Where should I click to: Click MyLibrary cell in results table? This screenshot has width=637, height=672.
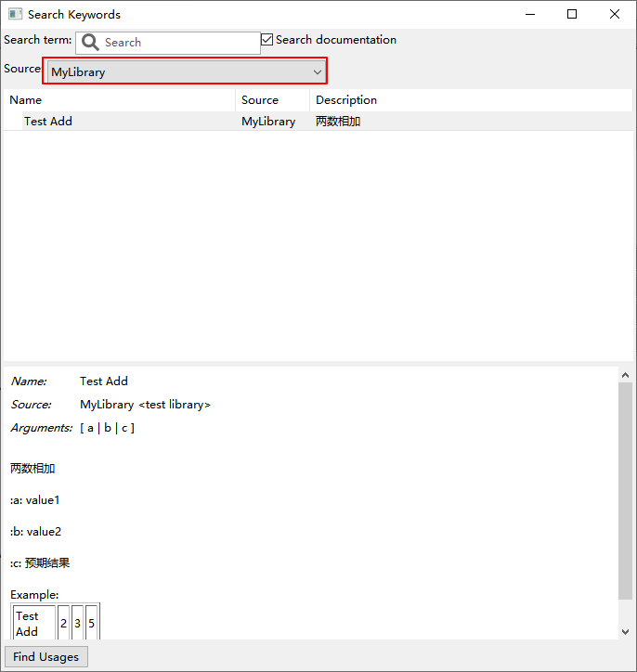pyautogui.click(x=268, y=122)
